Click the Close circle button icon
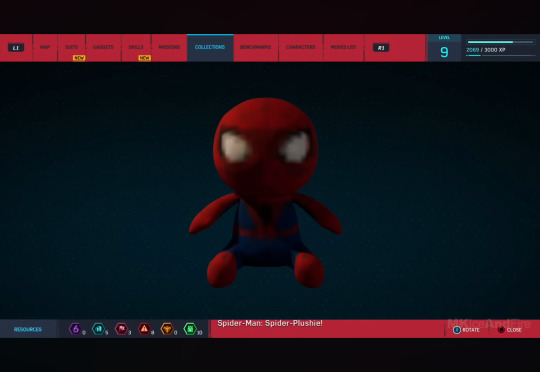The height and width of the screenshot is (372, 540). point(501,330)
